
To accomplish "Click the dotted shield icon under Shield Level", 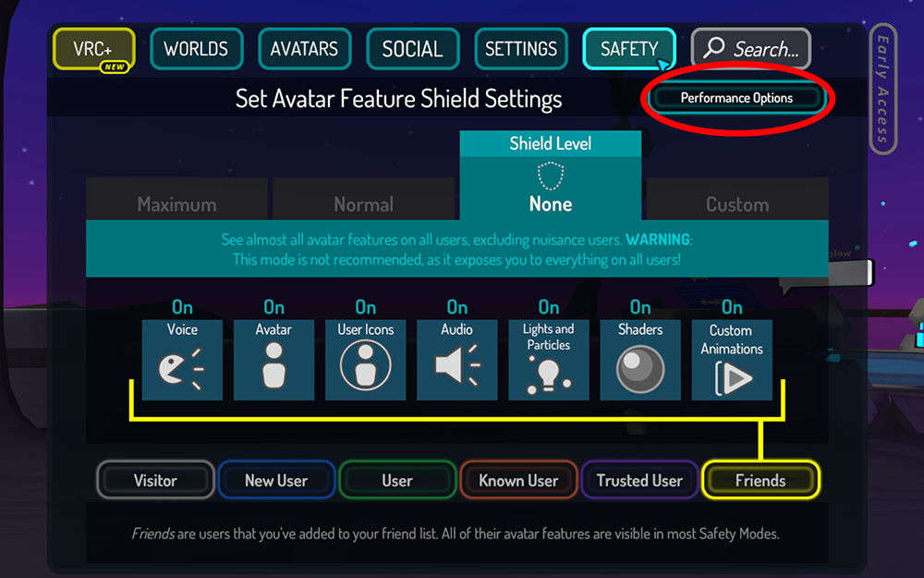I will coord(551,176).
